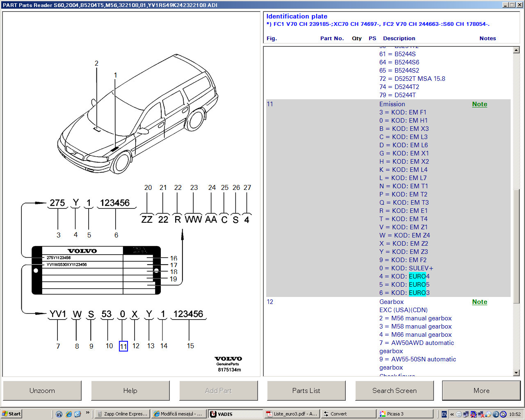
Task: Click the Emission description row
Action: (392, 104)
